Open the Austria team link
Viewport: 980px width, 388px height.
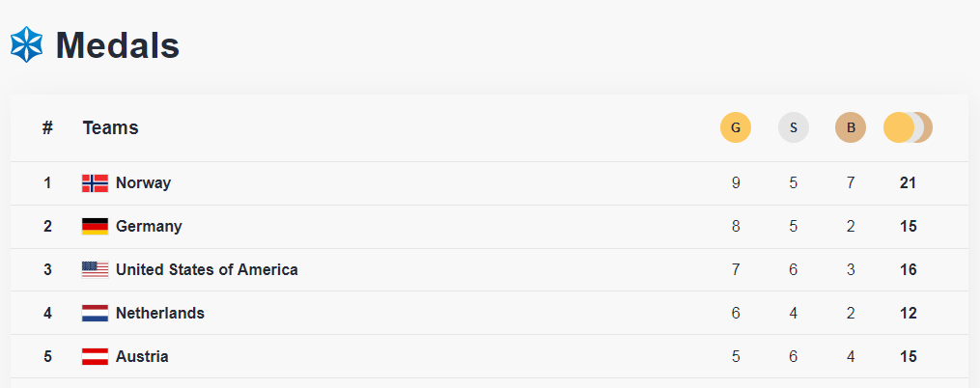tap(142, 357)
